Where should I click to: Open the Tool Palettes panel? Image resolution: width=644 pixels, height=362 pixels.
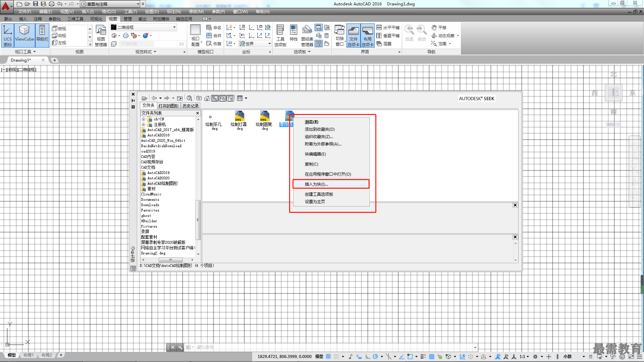[280, 36]
